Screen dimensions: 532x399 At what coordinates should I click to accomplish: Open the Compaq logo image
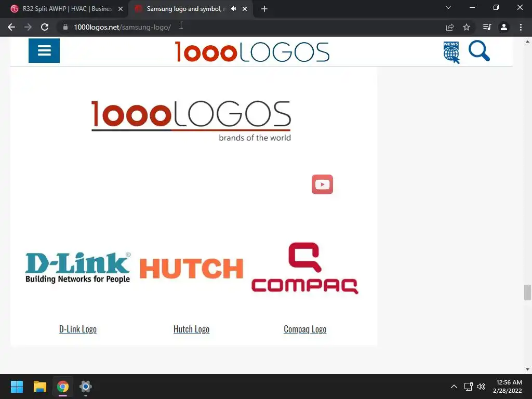(304, 268)
